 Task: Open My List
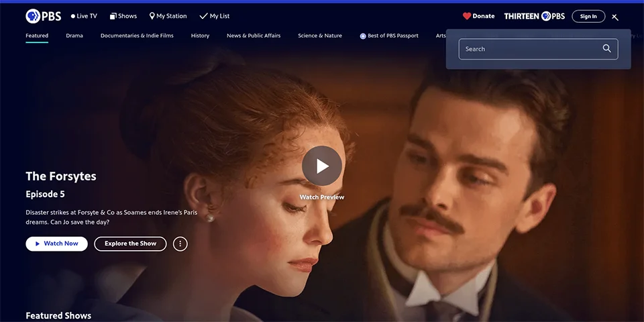215,16
